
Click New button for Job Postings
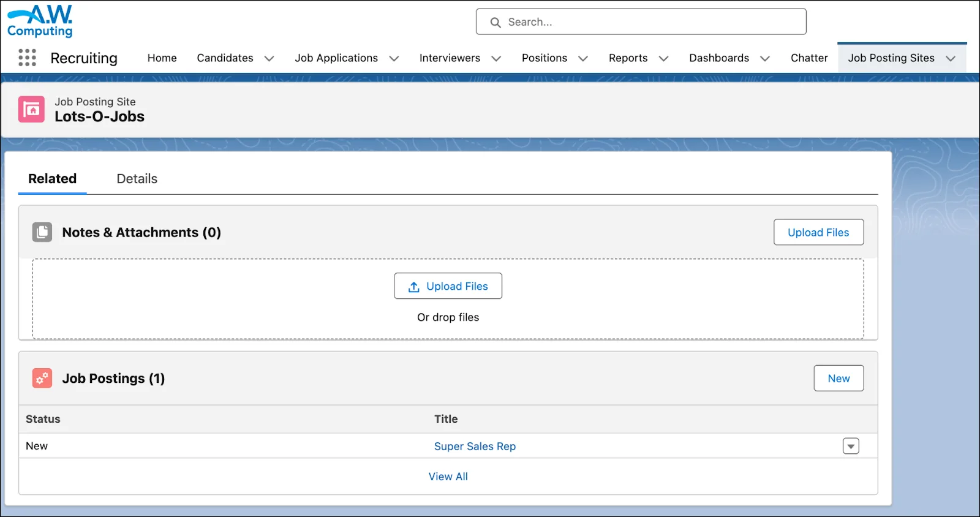[839, 378]
